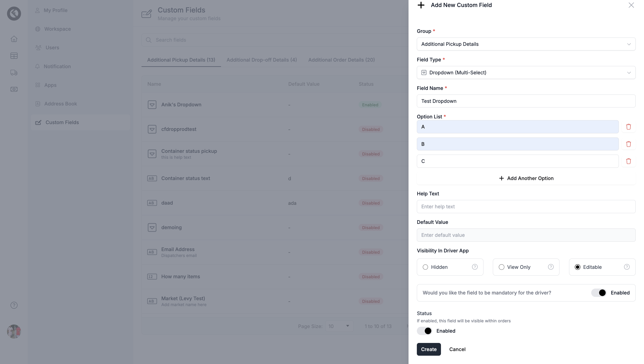644x364 pixels.
Task: Delete option C trash icon
Action: tap(628, 161)
